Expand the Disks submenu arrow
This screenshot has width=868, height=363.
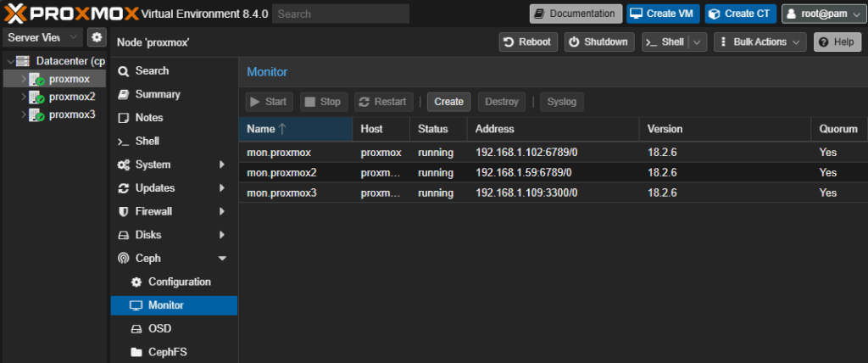223,235
